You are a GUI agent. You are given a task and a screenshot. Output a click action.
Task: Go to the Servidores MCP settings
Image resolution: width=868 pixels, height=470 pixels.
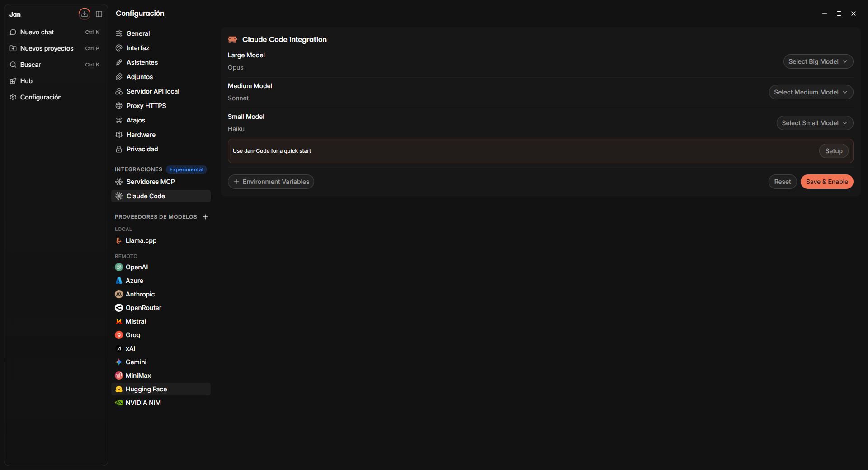pos(161,182)
